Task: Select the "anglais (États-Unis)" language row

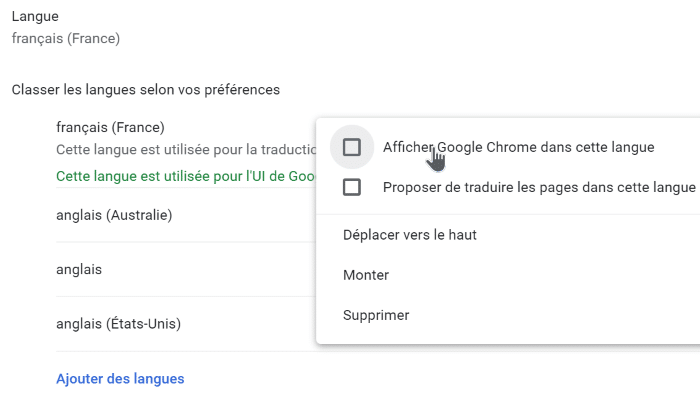Action: [119, 324]
